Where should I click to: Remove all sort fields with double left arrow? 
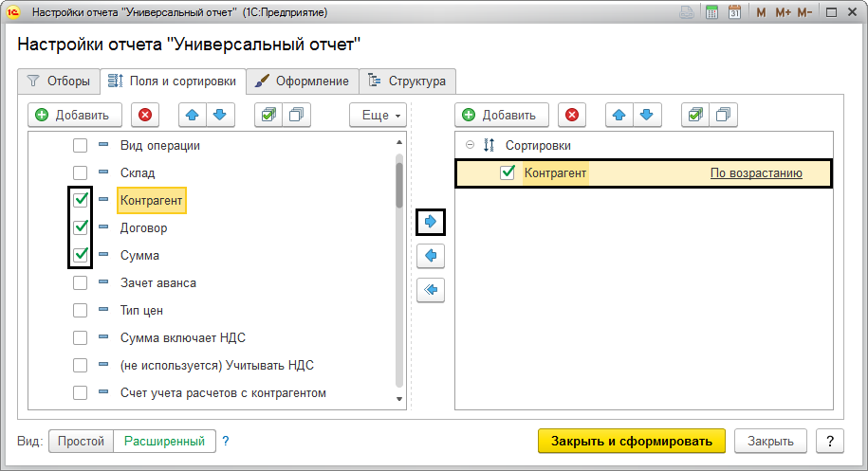[x=431, y=290]
